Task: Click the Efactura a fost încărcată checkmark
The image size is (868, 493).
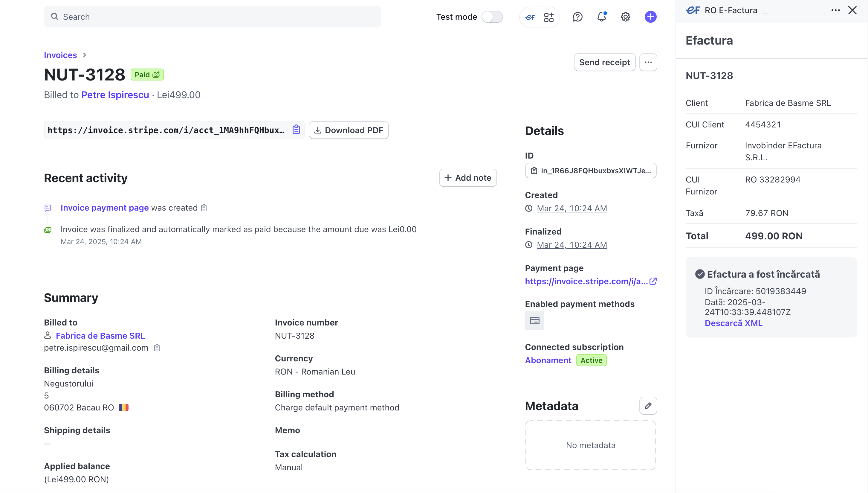Action: click(x=699, y=274)
